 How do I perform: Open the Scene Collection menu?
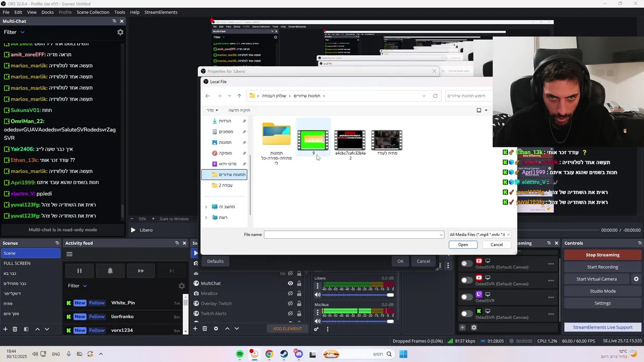tap(93, 12)
